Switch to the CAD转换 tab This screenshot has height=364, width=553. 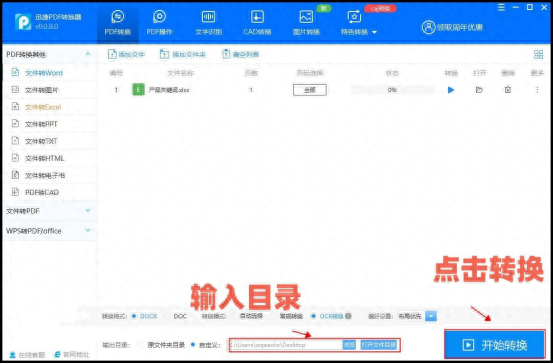click(x=257, y=22)
